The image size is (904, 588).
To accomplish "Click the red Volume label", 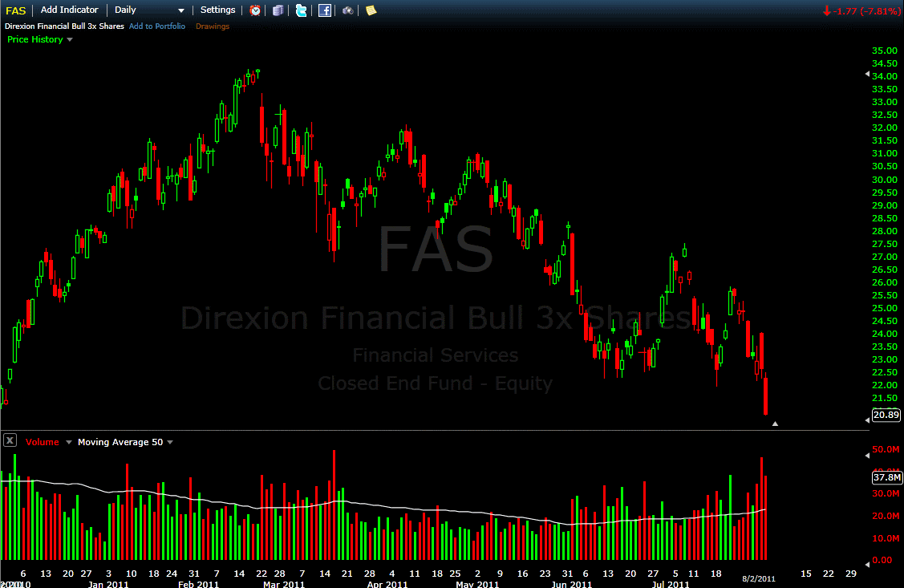I will point(42,442).
